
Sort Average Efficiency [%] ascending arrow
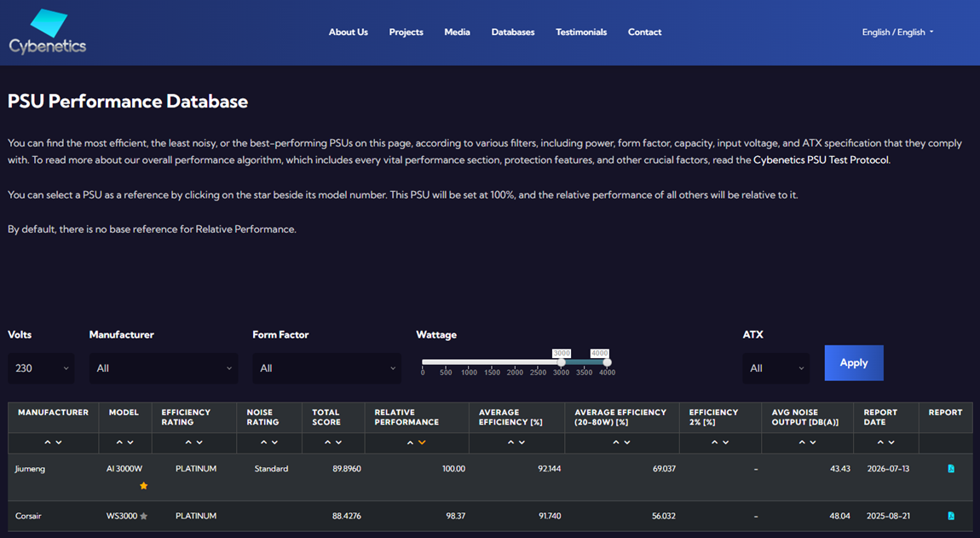point(510,443)
